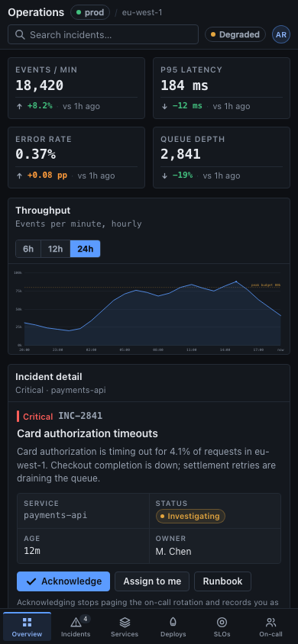298x644 pixels.
Task: Click the down arrow beside −19%
Action: (164, 175)
